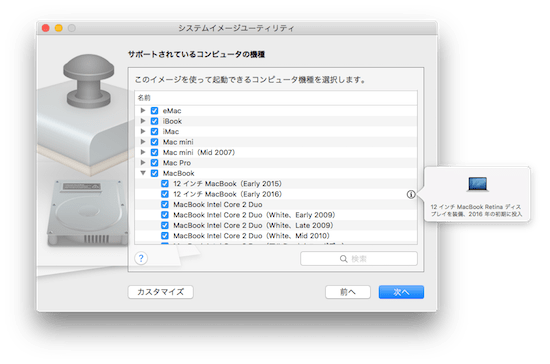Open help with the question mark button
The image size is (550, 364).
coord(141,258)
